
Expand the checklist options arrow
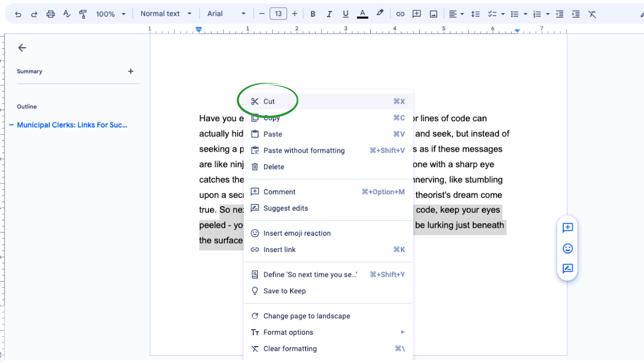click(x=503, y=14)
